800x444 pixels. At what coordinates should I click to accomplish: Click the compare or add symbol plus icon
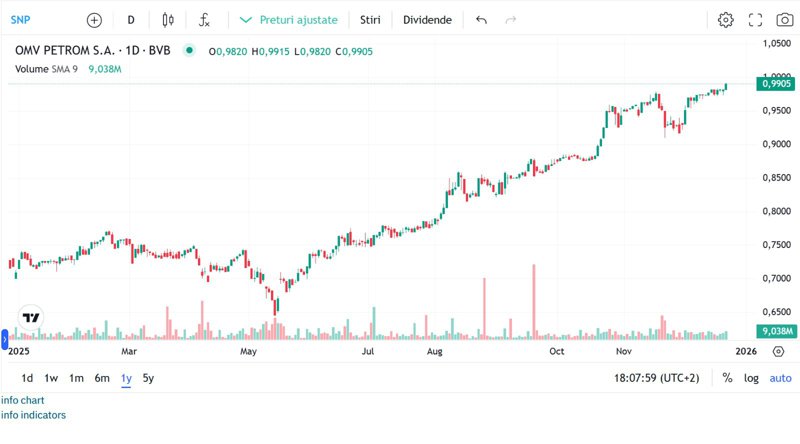(94, 20)
